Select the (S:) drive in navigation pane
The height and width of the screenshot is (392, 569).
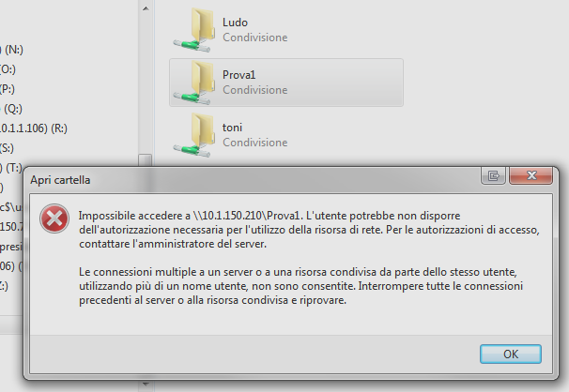[x=7, y=148]
